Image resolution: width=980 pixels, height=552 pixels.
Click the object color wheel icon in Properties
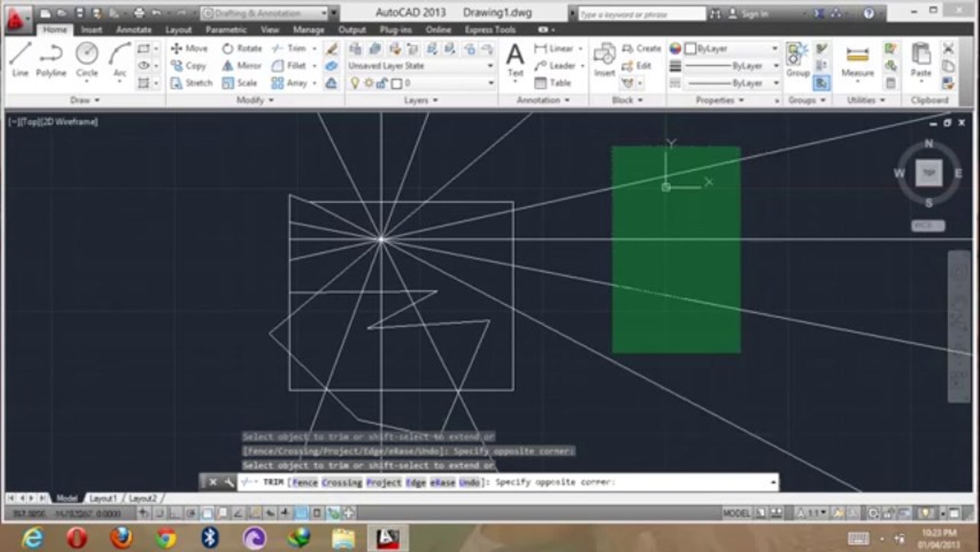click(675, 48)
